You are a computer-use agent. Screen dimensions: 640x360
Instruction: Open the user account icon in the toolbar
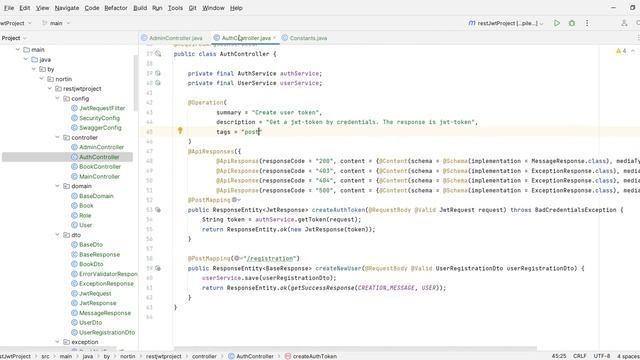(x=624, y=23)
